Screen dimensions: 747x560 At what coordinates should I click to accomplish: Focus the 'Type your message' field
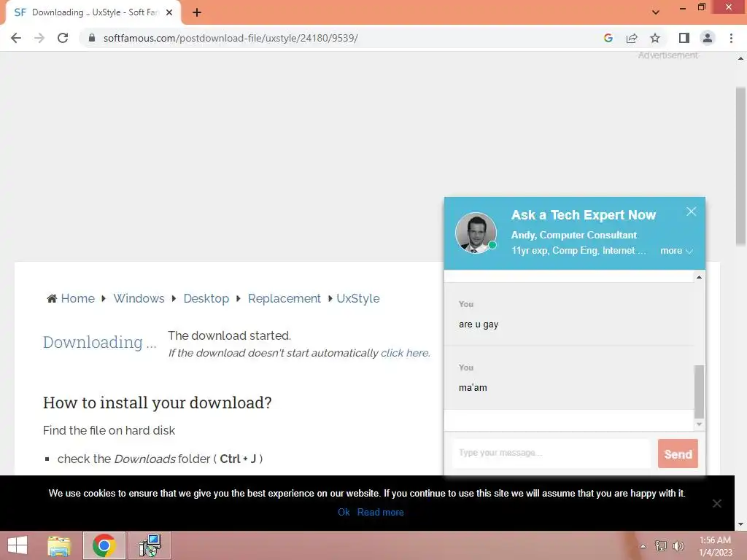[551, 453]
